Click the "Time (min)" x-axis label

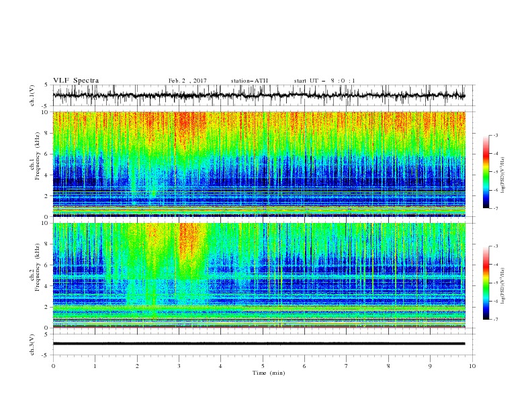(269, 373)
